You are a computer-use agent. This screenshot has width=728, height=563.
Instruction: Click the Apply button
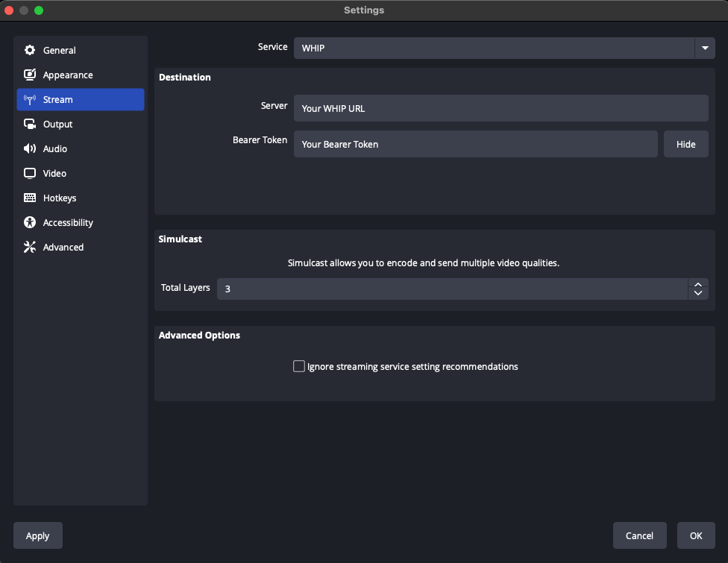pyautogui.click(x=37, y=535)
